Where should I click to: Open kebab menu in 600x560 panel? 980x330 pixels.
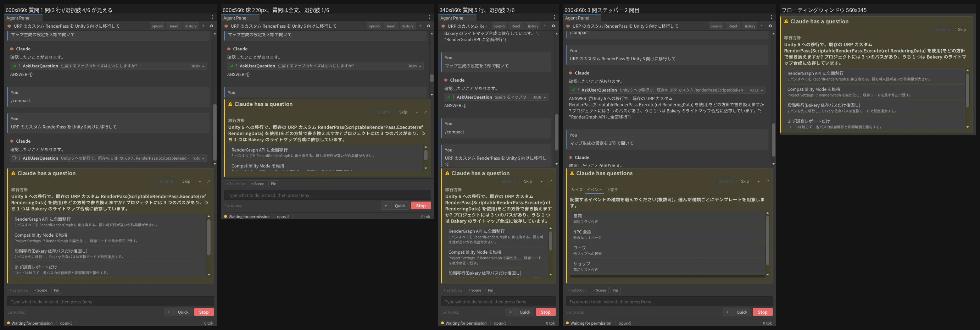[429, 17]
